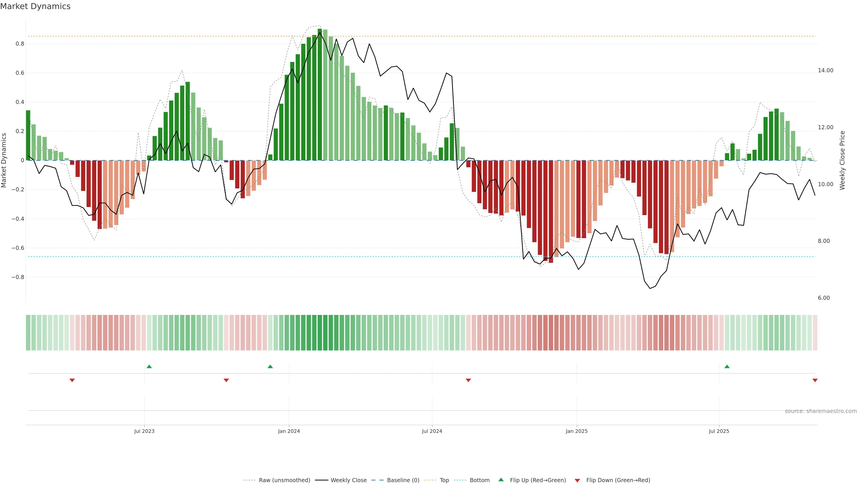Click the tallest dark green bar at the peak
This screenshot has width=868, height=488.
point(319,94)
